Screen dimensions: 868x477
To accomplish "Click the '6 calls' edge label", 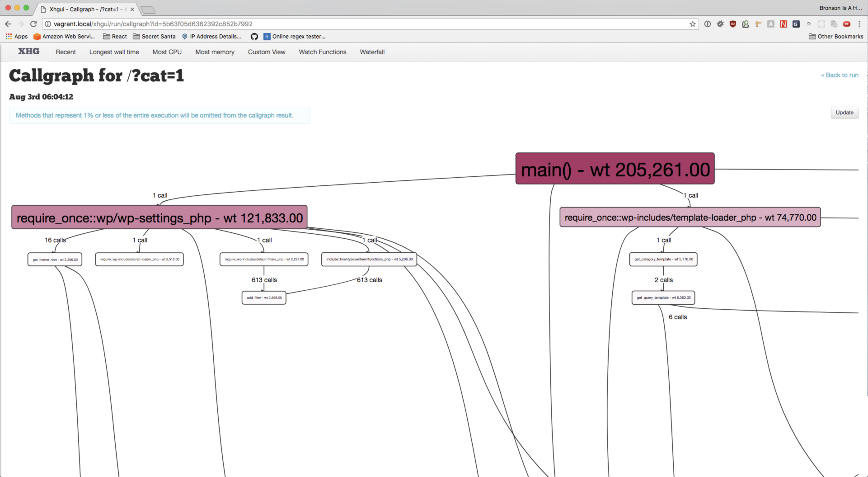I will pos(678,317).
